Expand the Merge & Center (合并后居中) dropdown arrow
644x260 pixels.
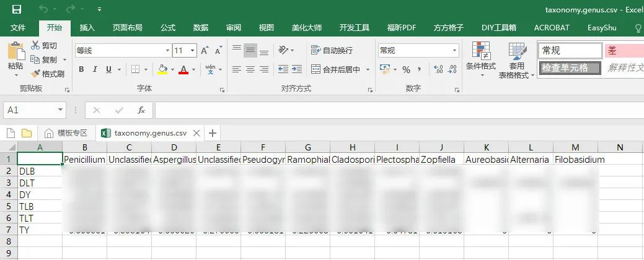368,70
